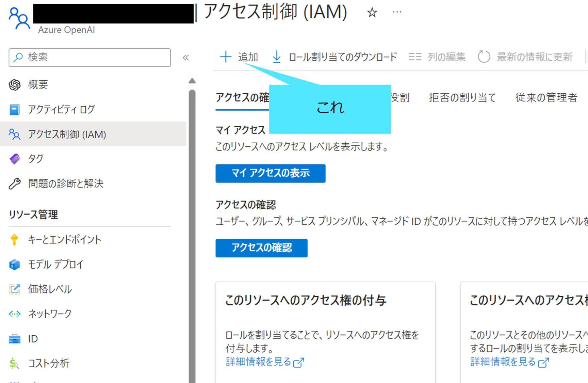
Task: Switch to 拒否の割り当て tab
Action: coord(462,98)
